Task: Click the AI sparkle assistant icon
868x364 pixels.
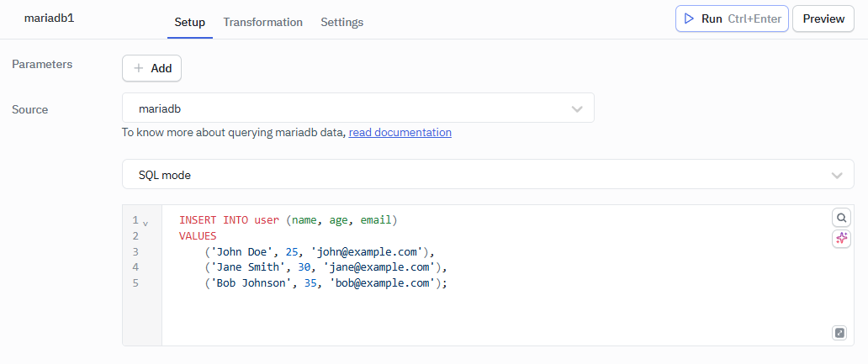Action: click(x=840, y=239)
